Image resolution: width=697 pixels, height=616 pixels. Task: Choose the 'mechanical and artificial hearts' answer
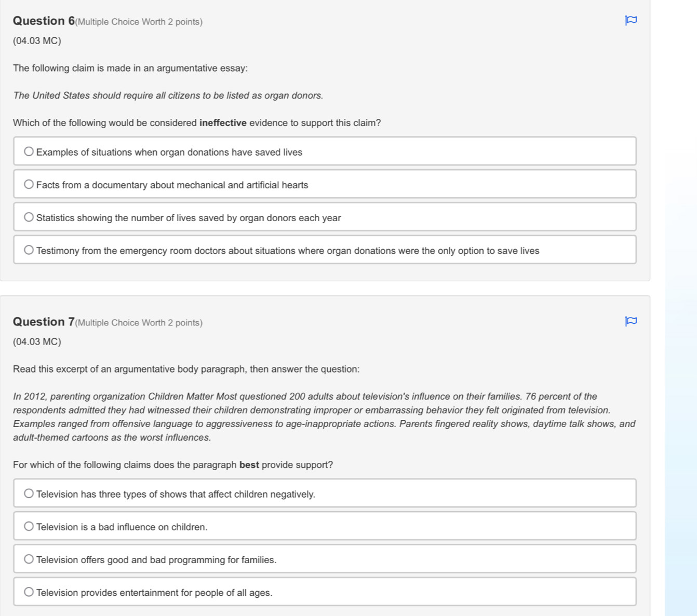[29, 184]
